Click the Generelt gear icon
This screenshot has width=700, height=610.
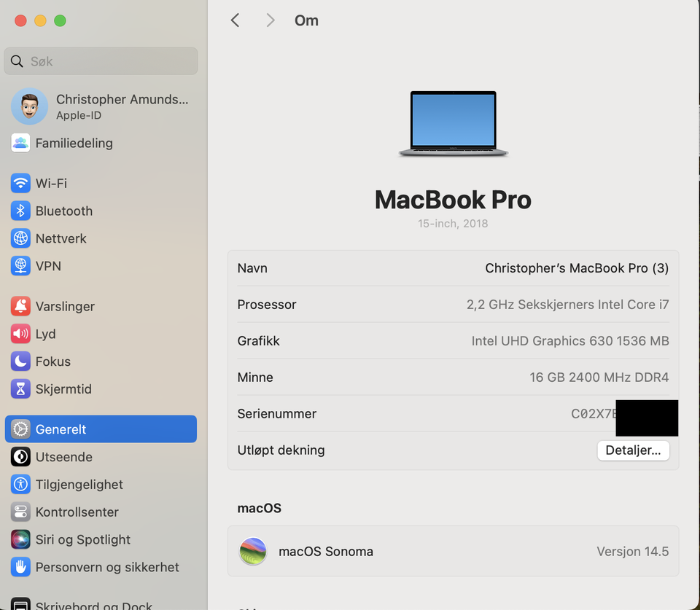pos(20,429)
